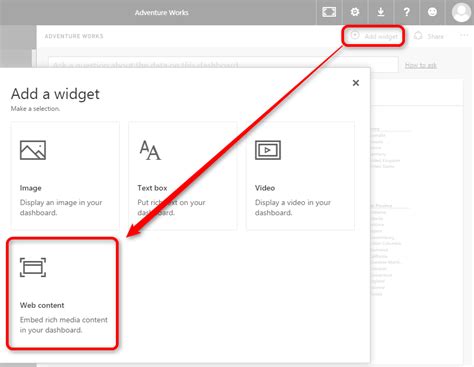Enter full screen mode from top bar

coord(329,12)
